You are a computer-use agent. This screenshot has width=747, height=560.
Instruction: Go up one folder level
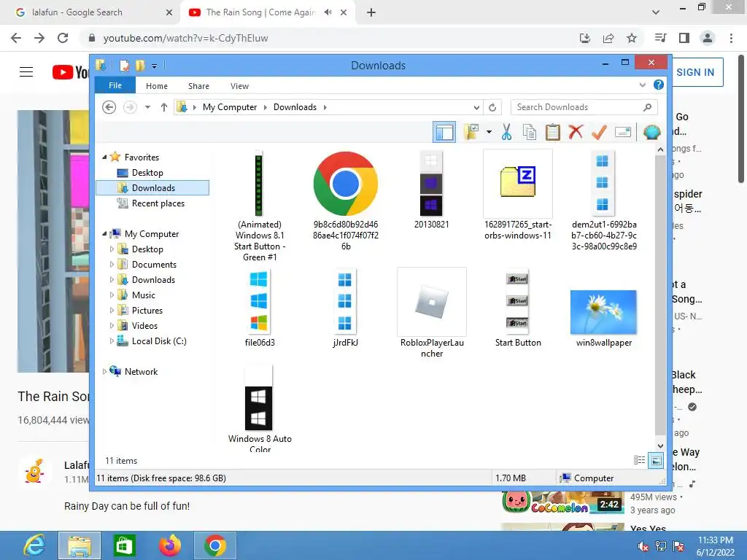tap(164, 107)
